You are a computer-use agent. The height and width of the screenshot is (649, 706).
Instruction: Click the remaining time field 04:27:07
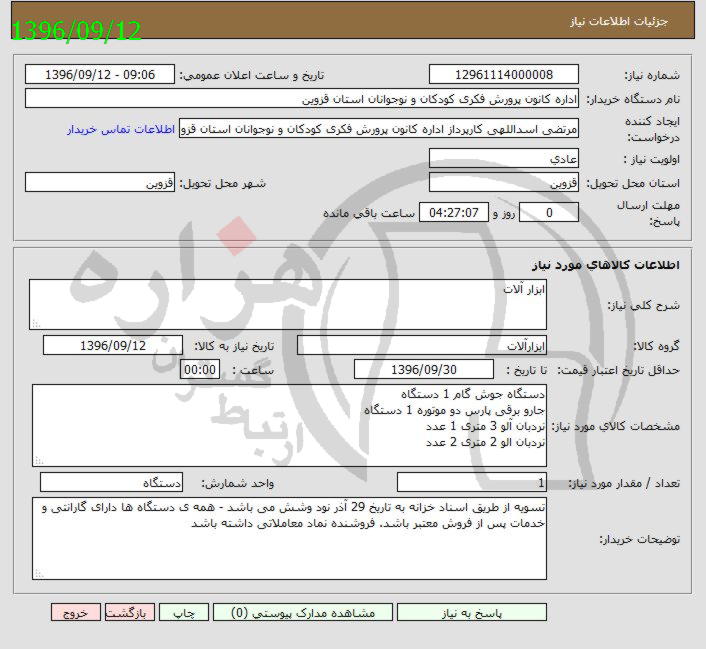pos(454,212)
